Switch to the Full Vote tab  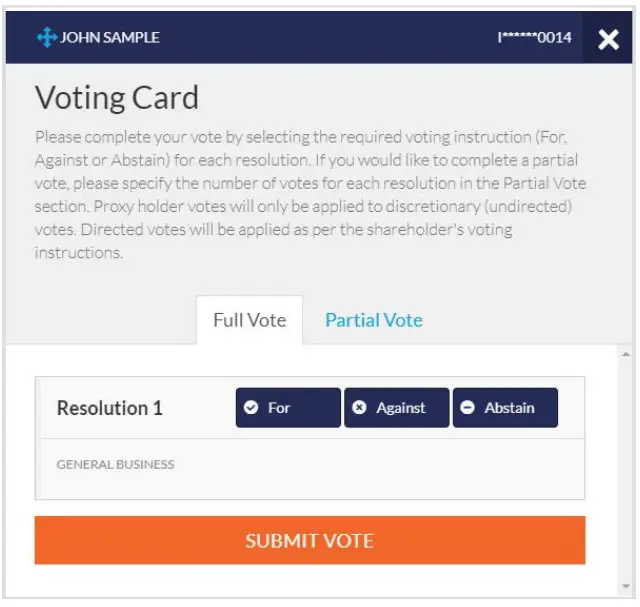point(249,320)
